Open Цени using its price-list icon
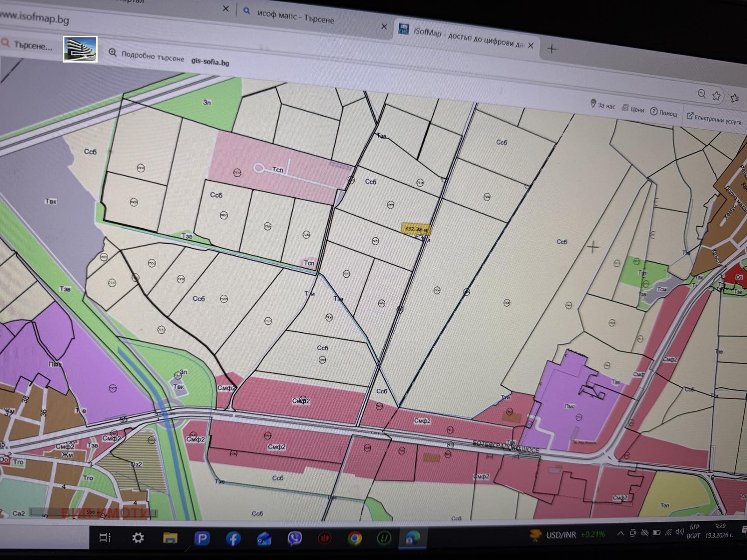The height and width of the screenshot is (560, 747). click(625, 108)
